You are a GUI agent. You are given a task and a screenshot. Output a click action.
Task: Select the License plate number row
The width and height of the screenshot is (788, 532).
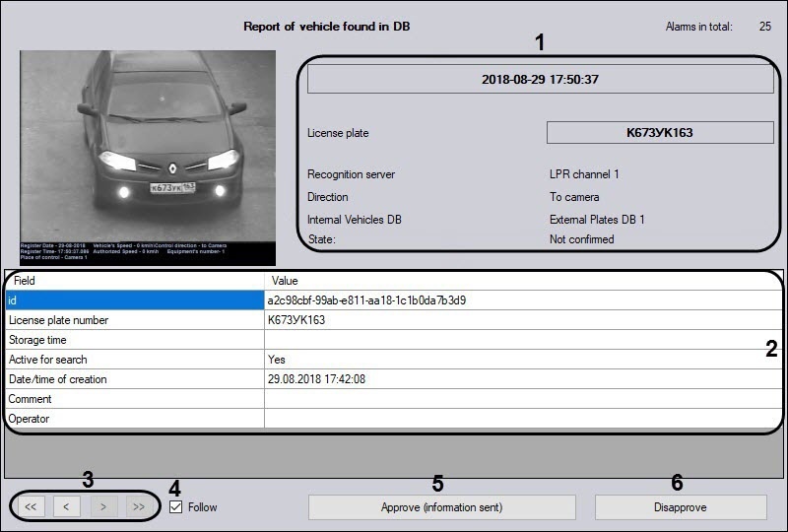click(134, 320)
